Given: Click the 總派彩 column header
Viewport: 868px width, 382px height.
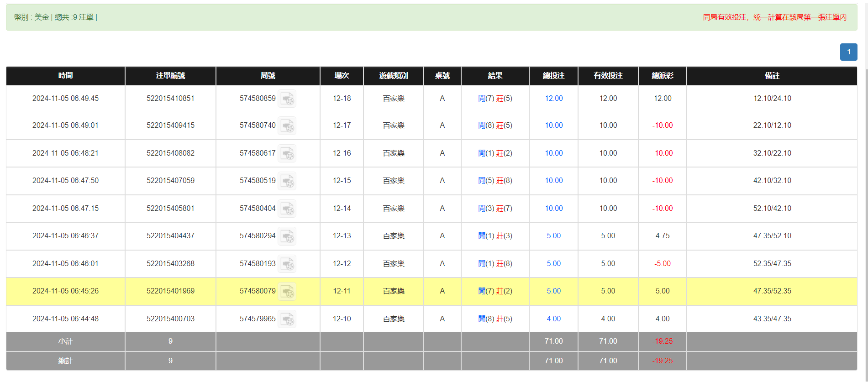Looking at the screenshot, I should pos(662,76).
